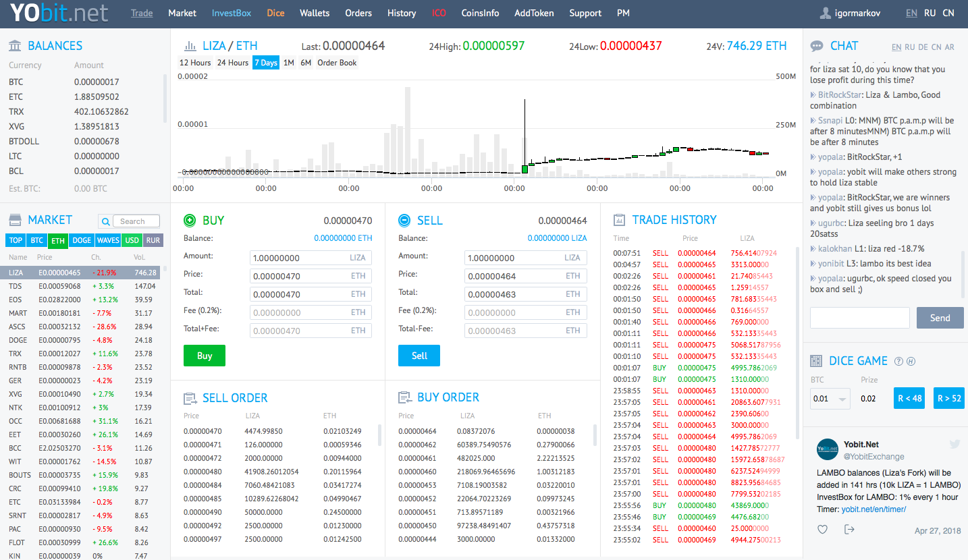Click the blue Sell button

coord(419,356)
